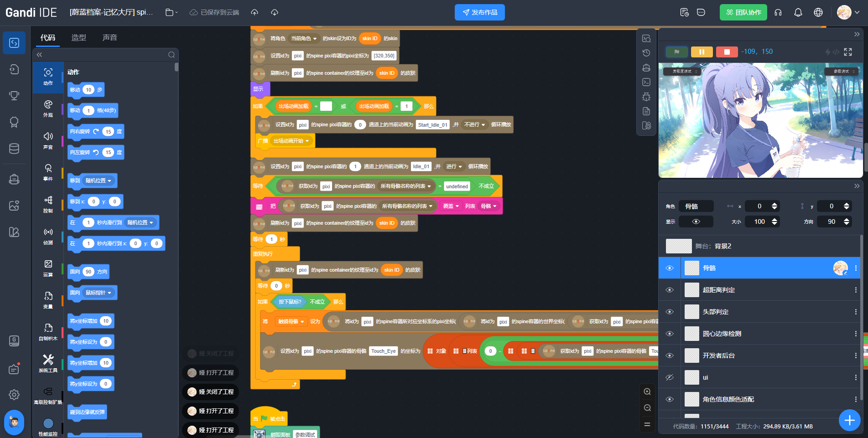This screenshot has width=868, height=438.
Task: Open the notifications bell
Action: point(798,12)
